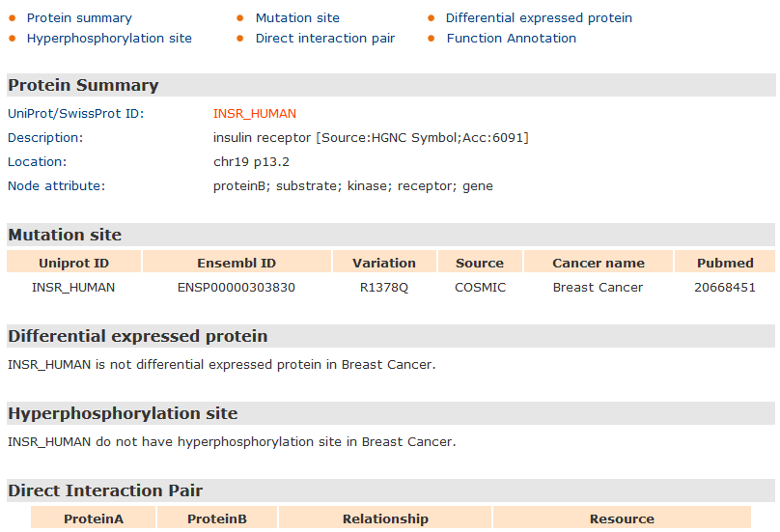Go to Differential expressed protein link
Viewport: 780px width, 532px height.
coord(539,18)
